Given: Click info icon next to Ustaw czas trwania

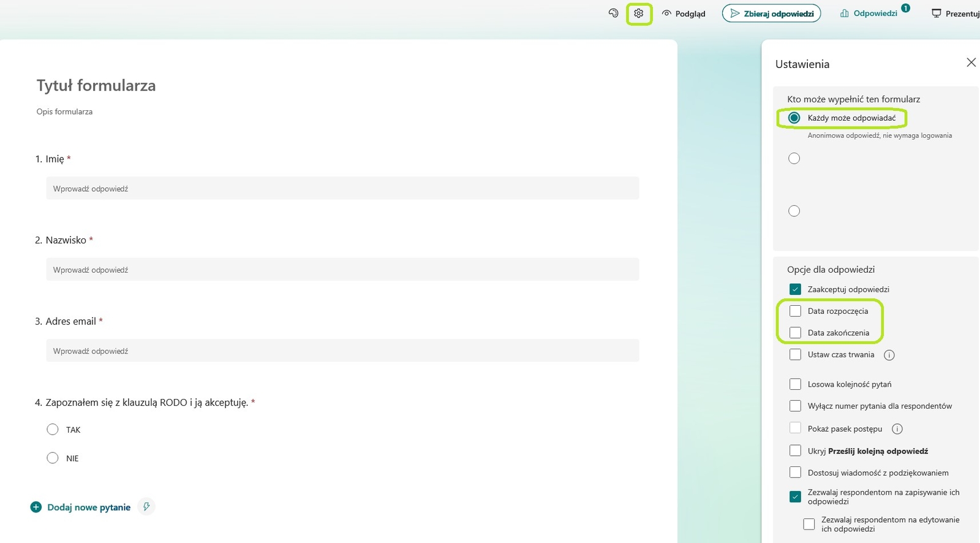Looking at the screenshot, I should click(889, 355).
